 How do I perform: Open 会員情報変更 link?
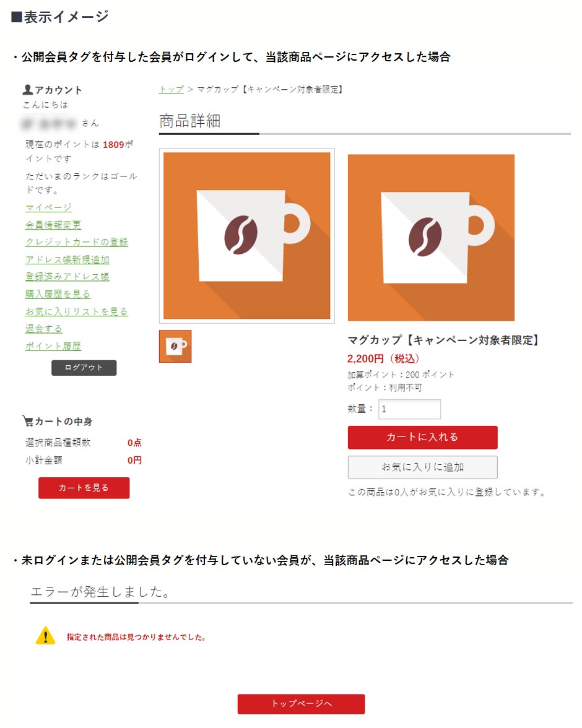tap(53, 225)
